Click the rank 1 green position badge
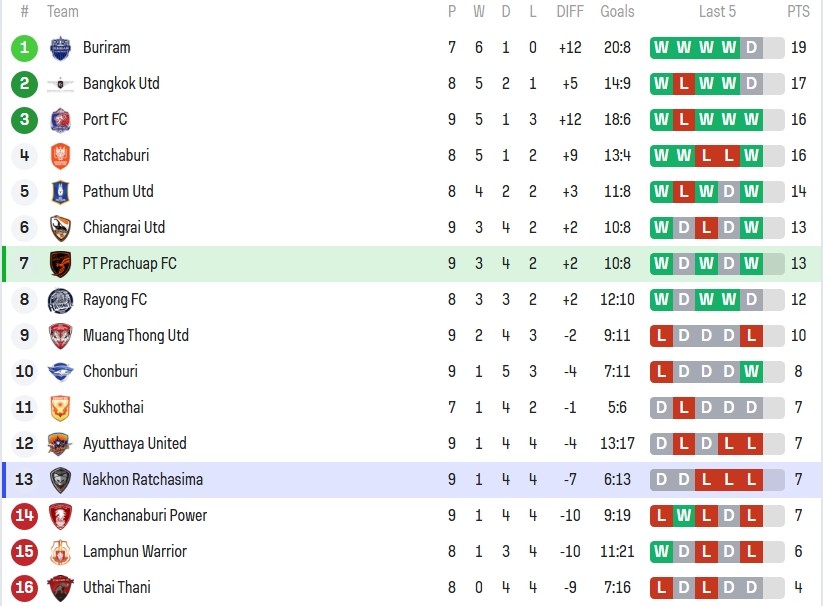Screen dimensions: 823x606 25,48
